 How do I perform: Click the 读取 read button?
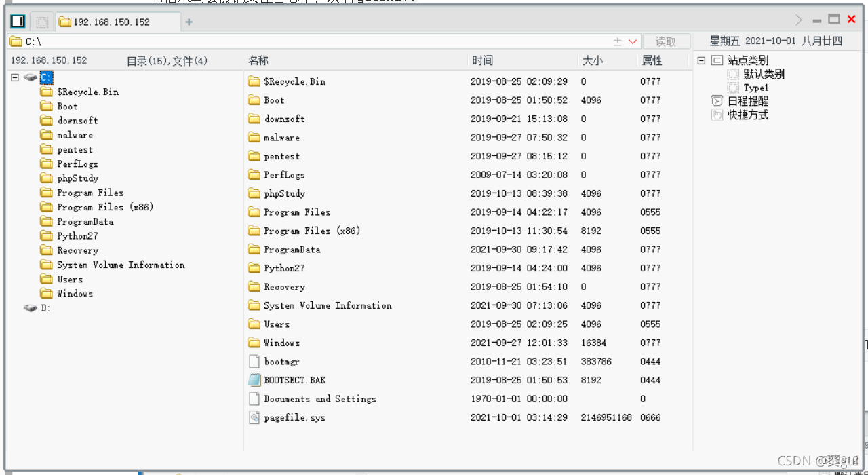coord(666,41)
